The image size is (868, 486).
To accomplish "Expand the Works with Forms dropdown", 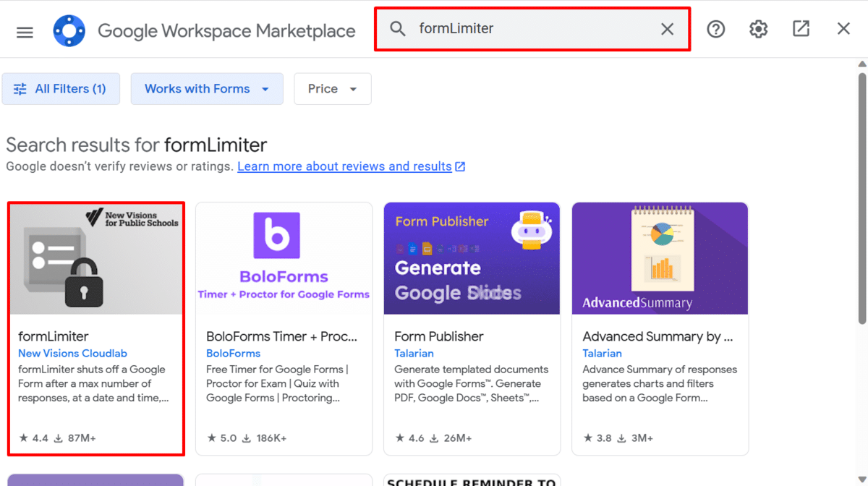I will click(207, 89).
